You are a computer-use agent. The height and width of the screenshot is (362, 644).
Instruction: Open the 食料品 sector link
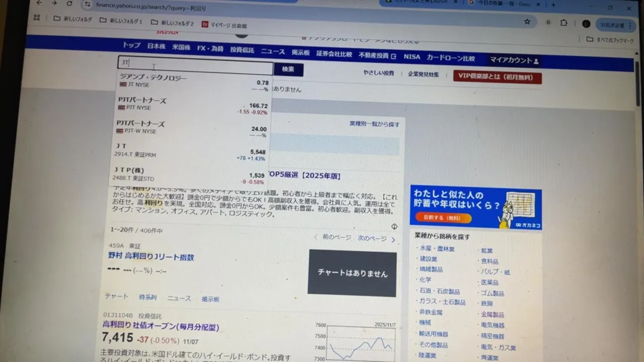489,261
